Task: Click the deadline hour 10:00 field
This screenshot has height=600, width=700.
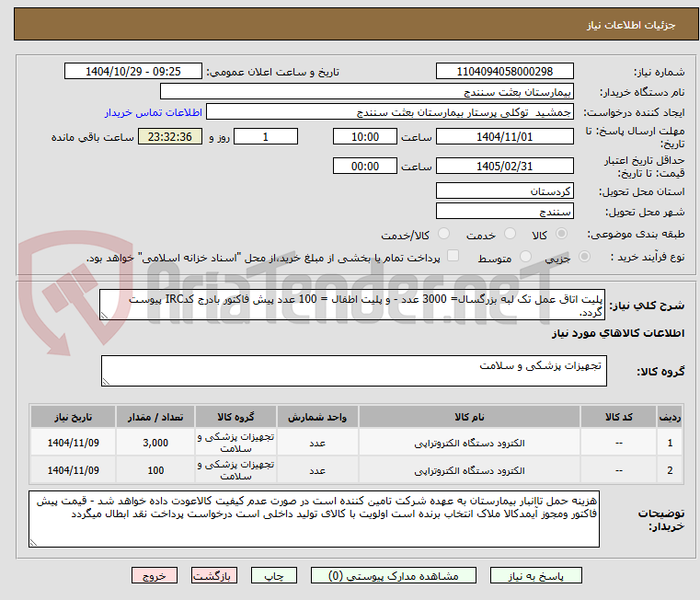Action: [x=365, y=136]
